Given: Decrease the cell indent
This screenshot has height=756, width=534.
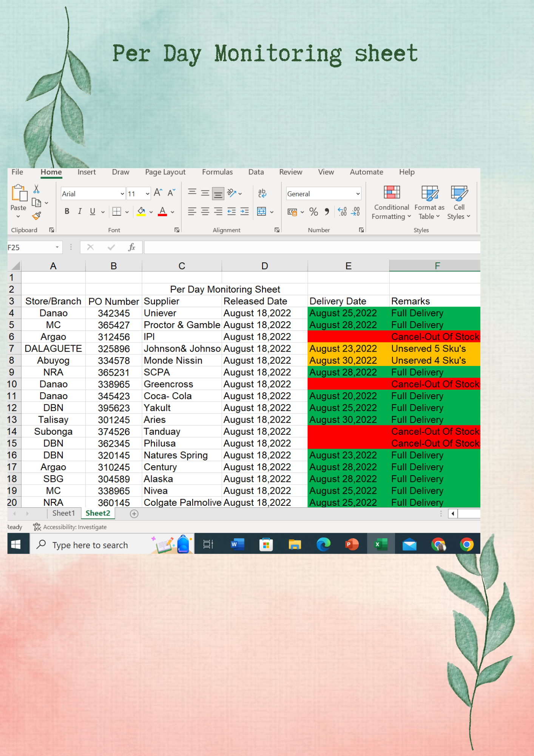Looking at the screenshot, I should point(232,212).
